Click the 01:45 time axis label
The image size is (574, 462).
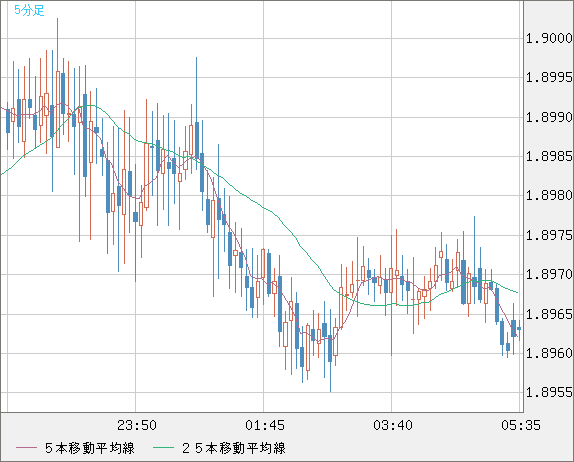pos(265,425)
